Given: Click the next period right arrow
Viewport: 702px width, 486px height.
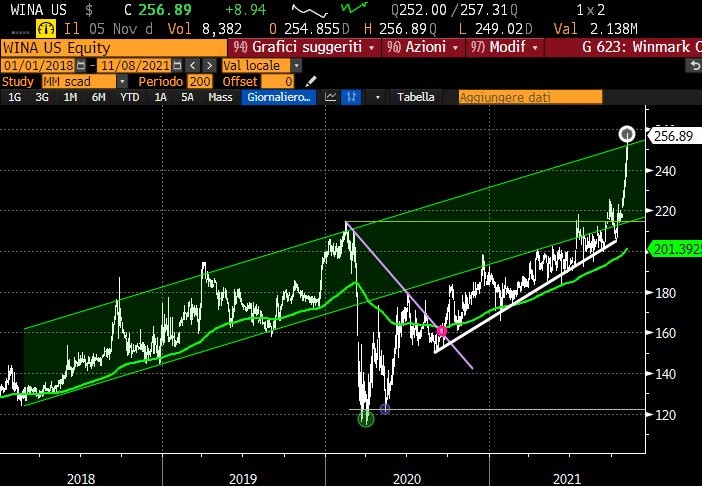Looking at the screenshot, I should (x=209, y=66).
